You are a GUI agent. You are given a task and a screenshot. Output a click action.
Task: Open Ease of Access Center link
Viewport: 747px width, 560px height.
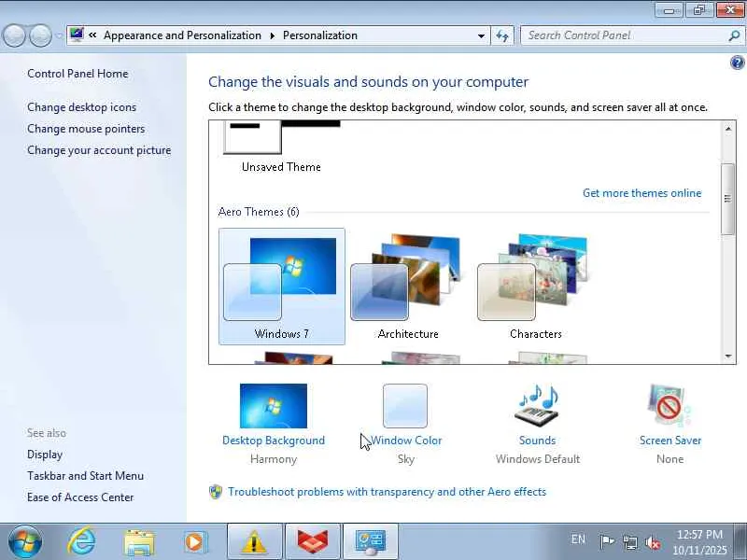click(80, 497)
